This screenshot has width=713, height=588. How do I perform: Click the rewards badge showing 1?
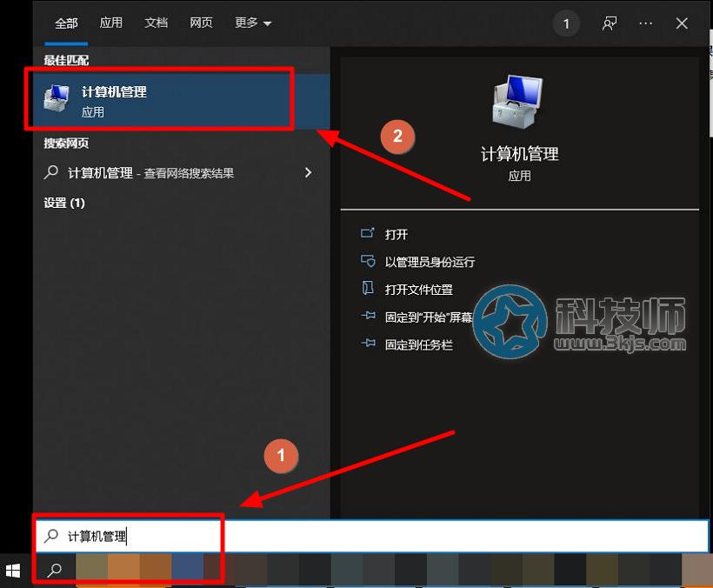[566, 23]
